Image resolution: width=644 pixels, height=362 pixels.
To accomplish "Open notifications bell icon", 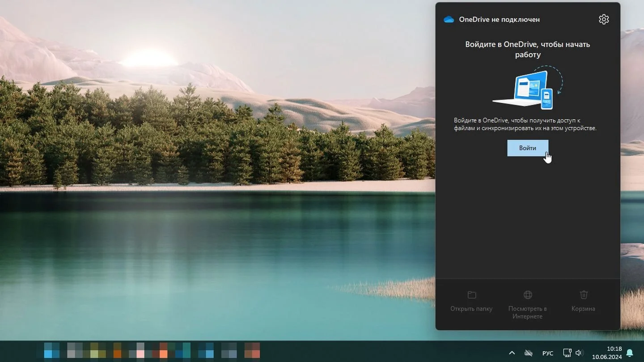I will coord(630,353).
